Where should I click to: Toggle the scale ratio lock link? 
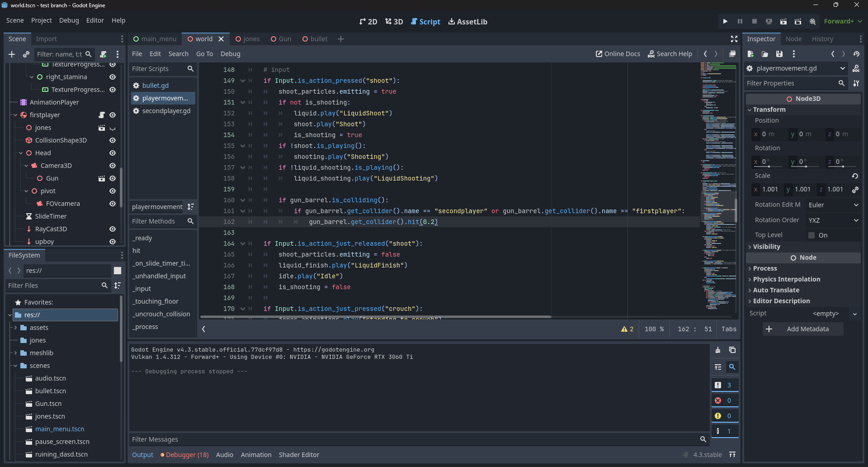[855, 190]
